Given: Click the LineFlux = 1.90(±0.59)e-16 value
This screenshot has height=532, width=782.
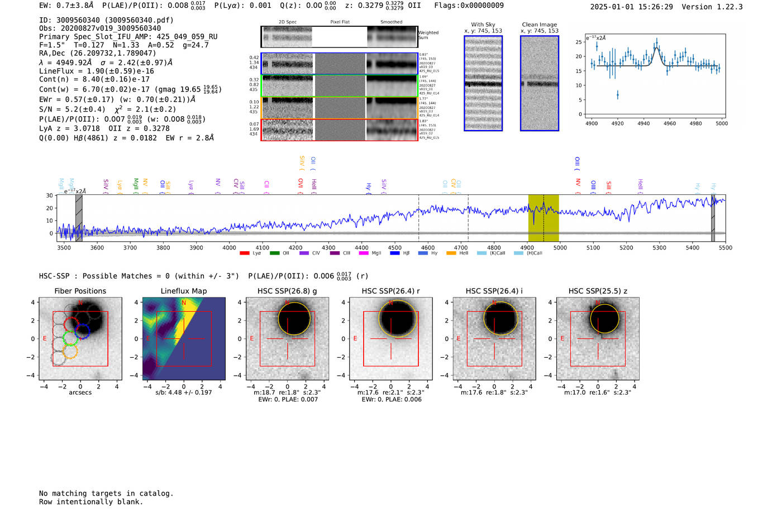Looking at the screenshot, I should coord(97,71).
